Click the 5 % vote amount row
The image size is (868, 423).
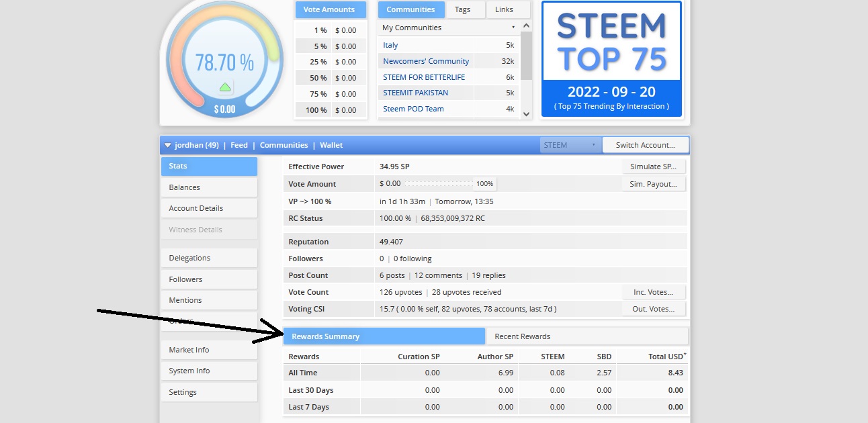click(x=331, y=46)
